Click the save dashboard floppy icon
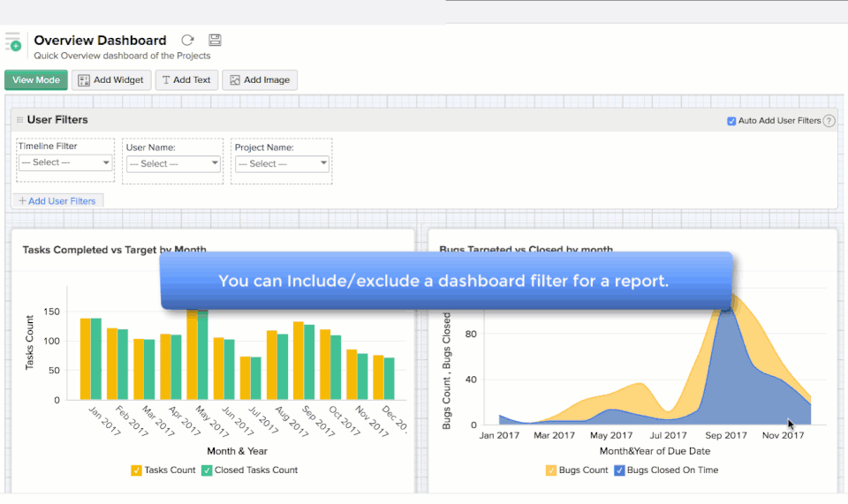This screenshot has width=848, height=504. click(215, 41)
